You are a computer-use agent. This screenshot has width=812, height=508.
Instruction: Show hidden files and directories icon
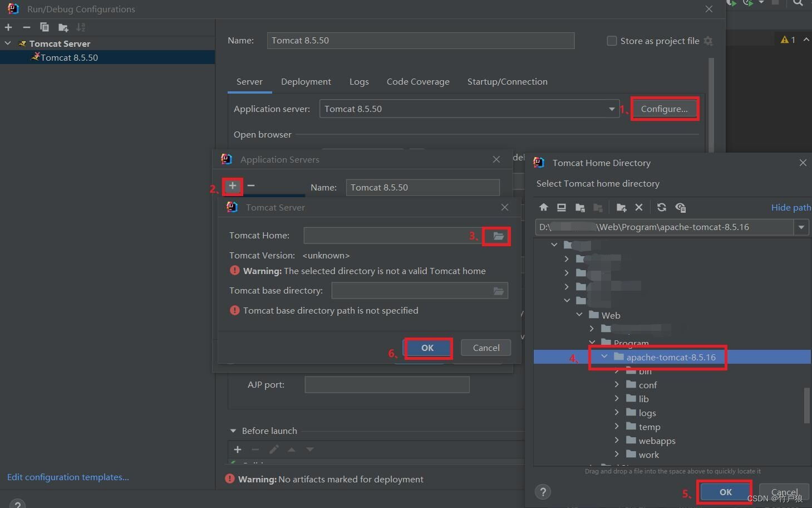[680, 207]
